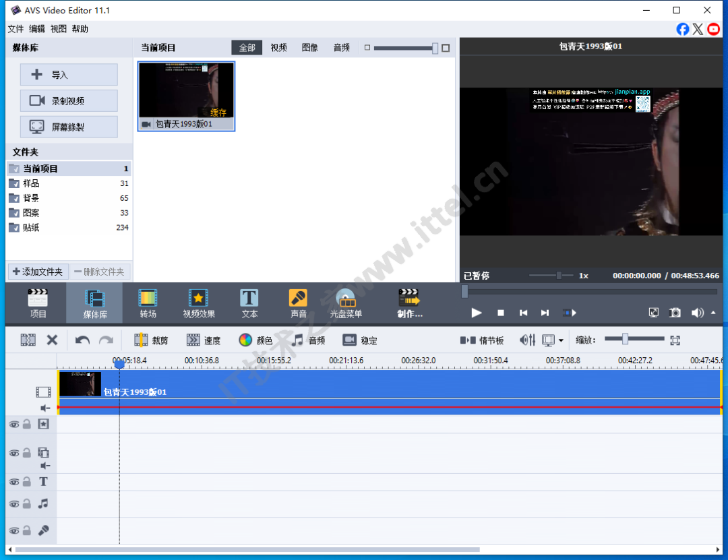
Task: Open the 文件 menu
Action: (16, 29)
